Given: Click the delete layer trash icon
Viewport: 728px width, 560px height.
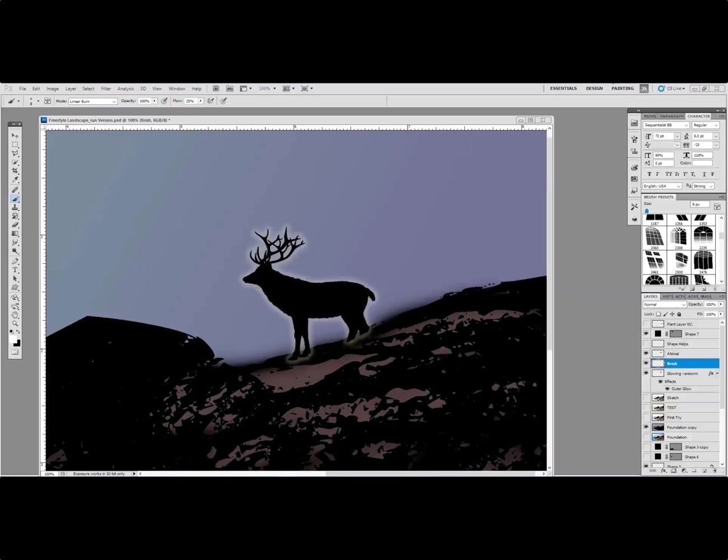Looking at the screenshot, I should click(x=715, y=471).
